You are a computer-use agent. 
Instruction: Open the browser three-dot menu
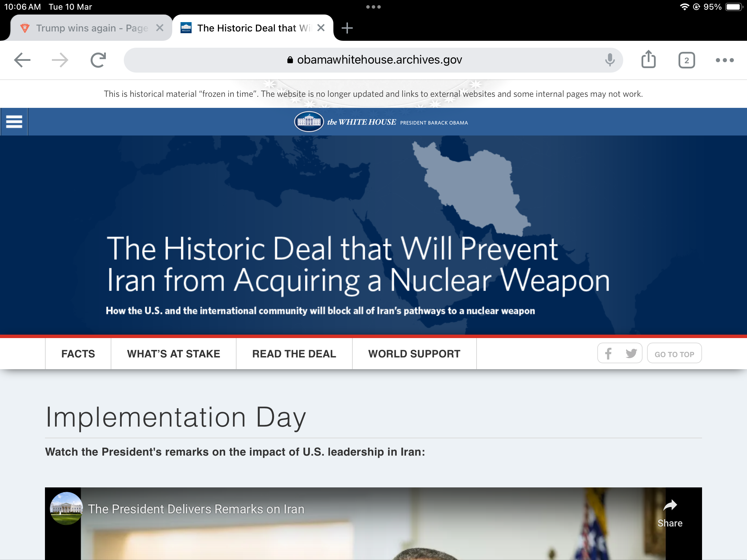point(725,60)
